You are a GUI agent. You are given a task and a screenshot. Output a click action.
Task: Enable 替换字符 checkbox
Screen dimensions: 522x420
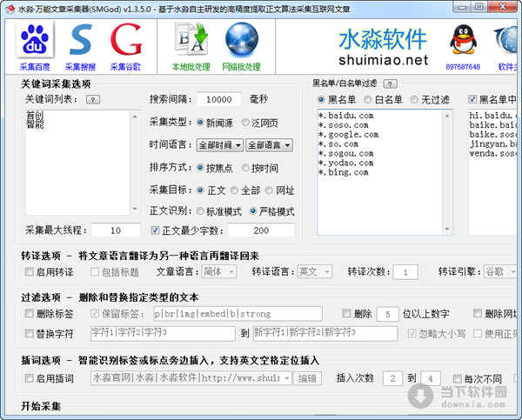(x=30, y=333)
